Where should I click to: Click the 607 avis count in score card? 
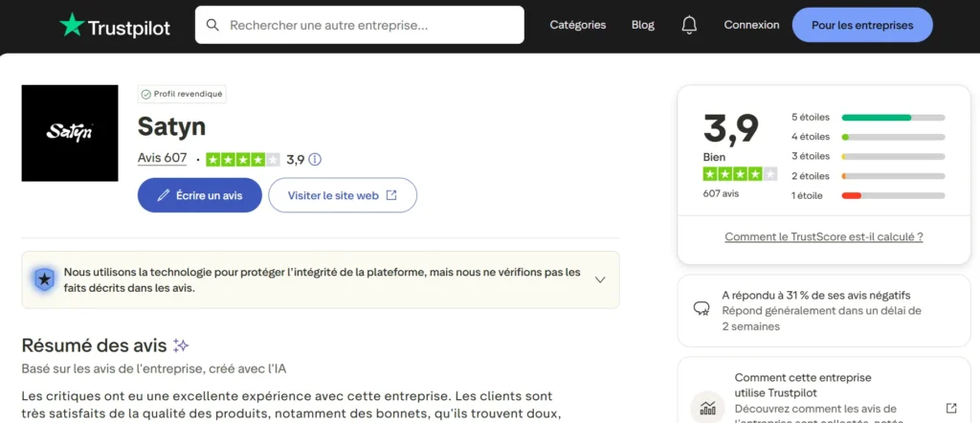pos(721,193)
